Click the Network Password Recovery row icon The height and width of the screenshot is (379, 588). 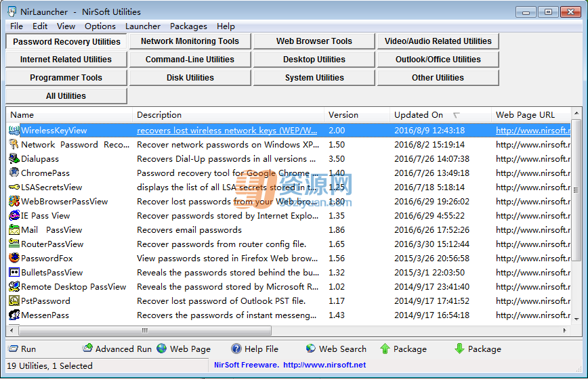click(14, 145)
